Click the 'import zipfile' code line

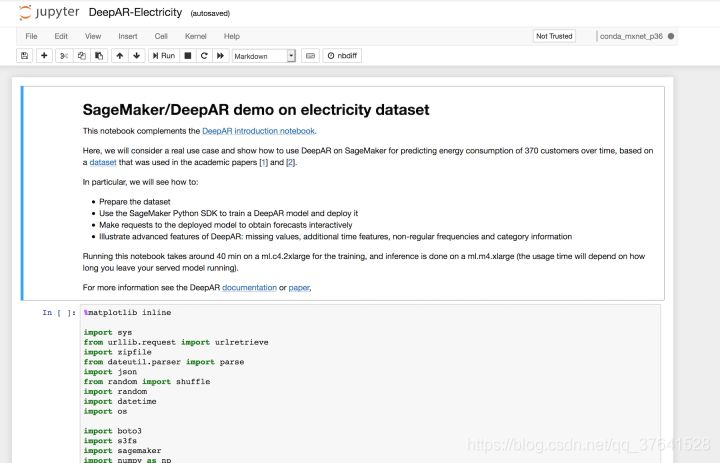point(118,352)
